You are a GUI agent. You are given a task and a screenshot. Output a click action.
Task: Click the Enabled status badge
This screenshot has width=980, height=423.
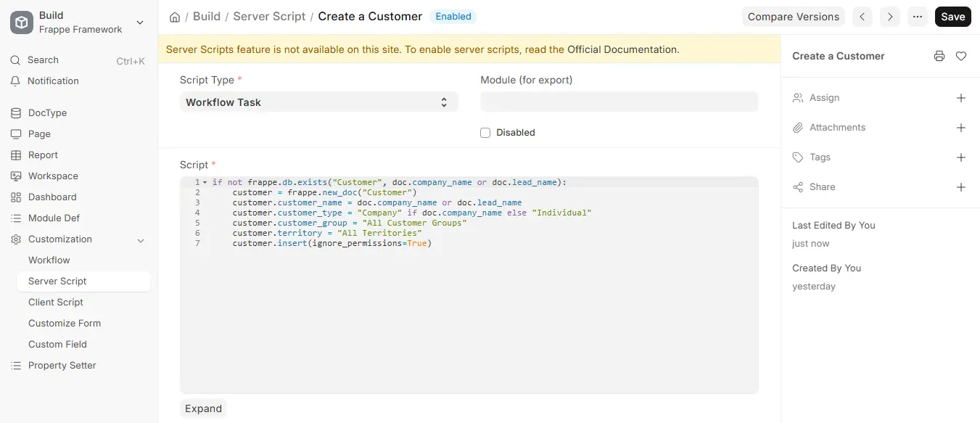453,16
